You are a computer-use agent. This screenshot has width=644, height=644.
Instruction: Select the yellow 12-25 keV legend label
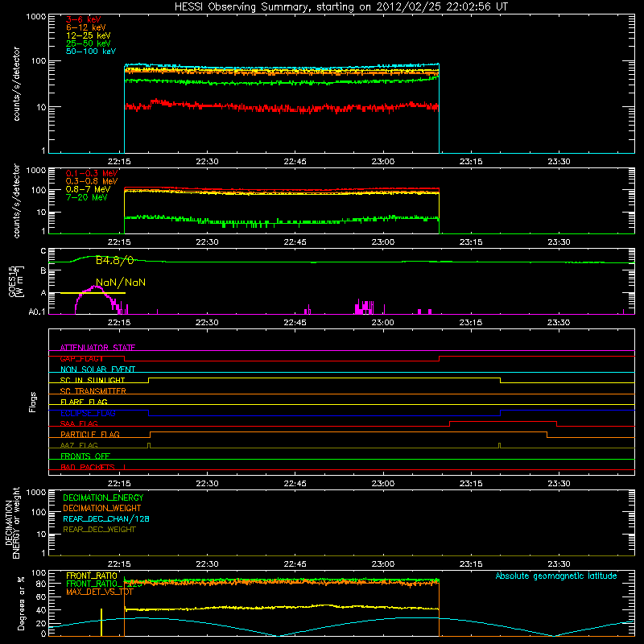(89, 35)
